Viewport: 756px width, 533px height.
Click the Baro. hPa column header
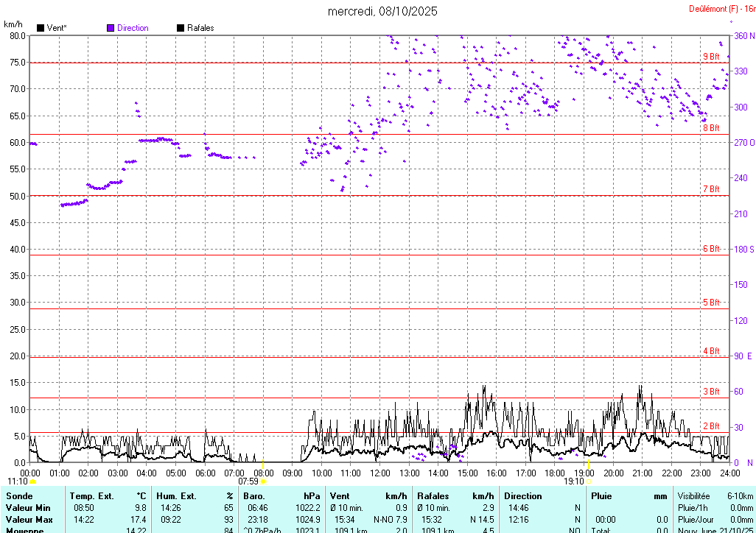(x=255, y=496)
